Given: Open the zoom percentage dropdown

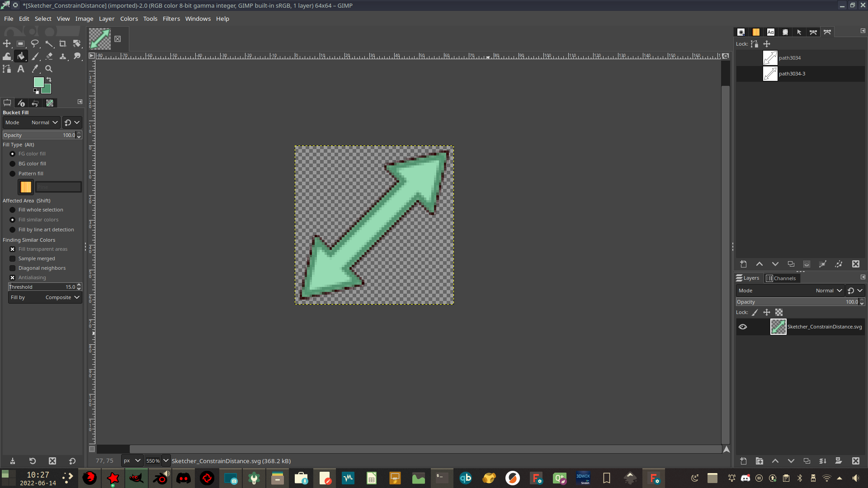Looking at the screenshot, I should tap(165, 461).
